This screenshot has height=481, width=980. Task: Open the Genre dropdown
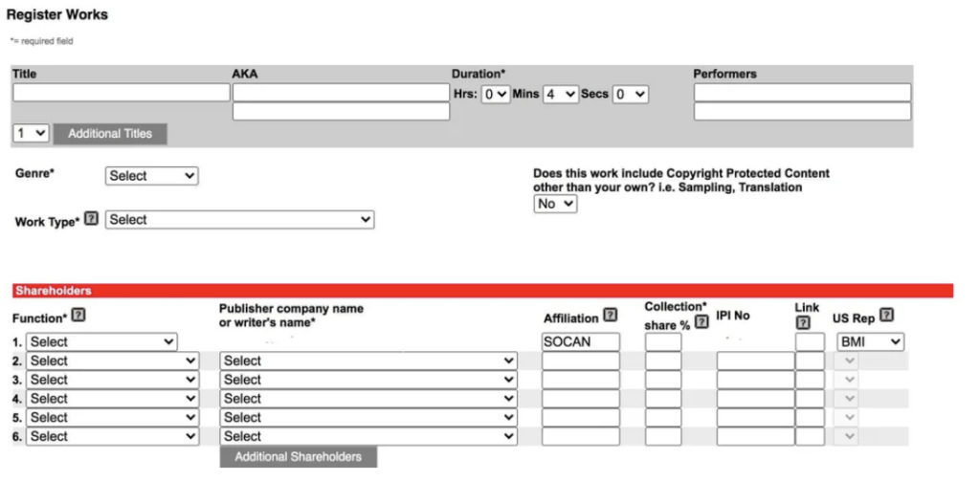coord(151,176)
